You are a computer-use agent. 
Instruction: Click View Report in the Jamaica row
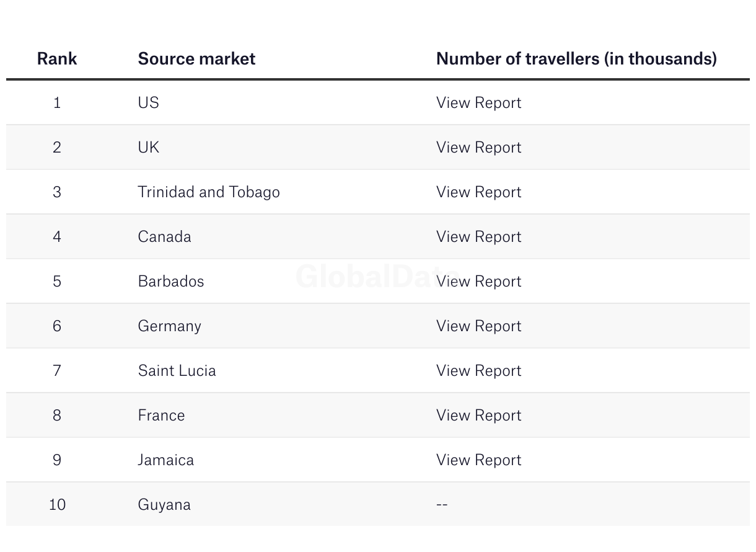[478, 460]
